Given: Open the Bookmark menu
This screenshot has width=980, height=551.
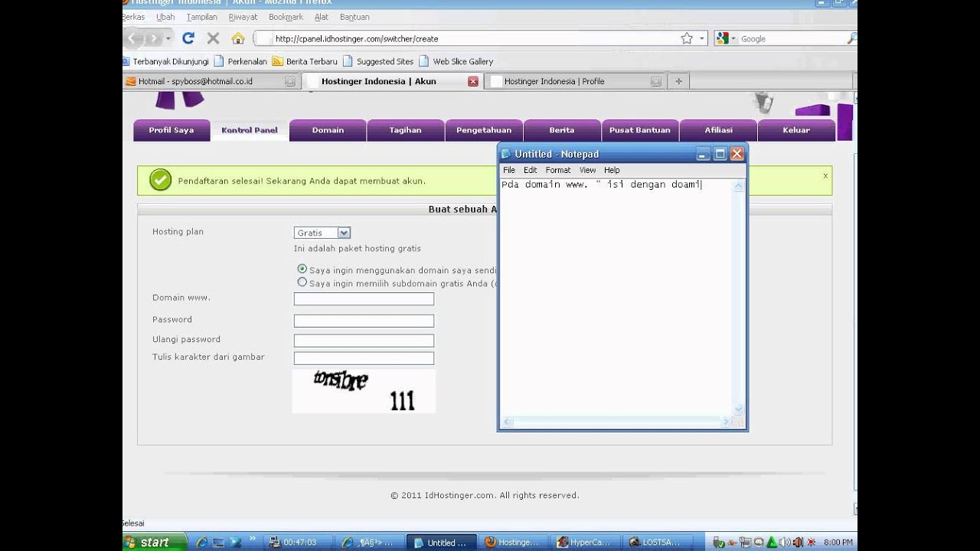Looking at the screenshot, I should click(x=286, y=17).
